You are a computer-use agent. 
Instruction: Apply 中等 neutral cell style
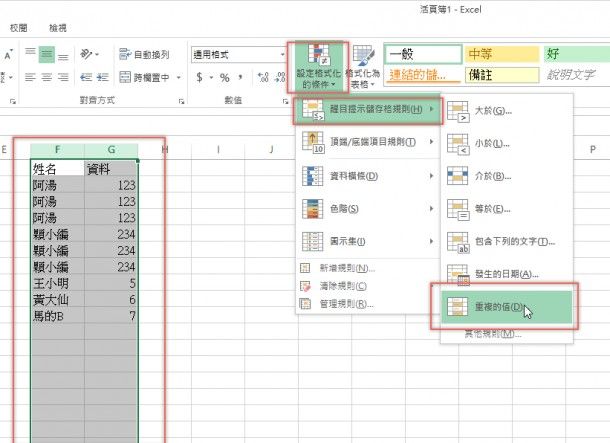point(502,54)
